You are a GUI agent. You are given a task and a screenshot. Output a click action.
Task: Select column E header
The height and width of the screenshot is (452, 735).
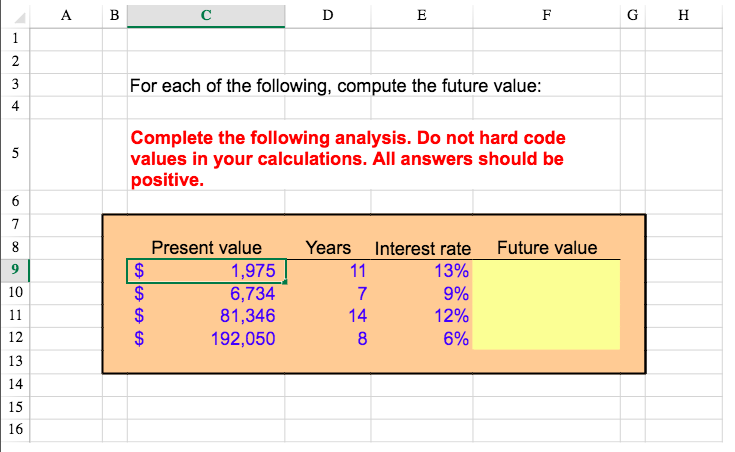pyautogui.click(x=422, y=15)
